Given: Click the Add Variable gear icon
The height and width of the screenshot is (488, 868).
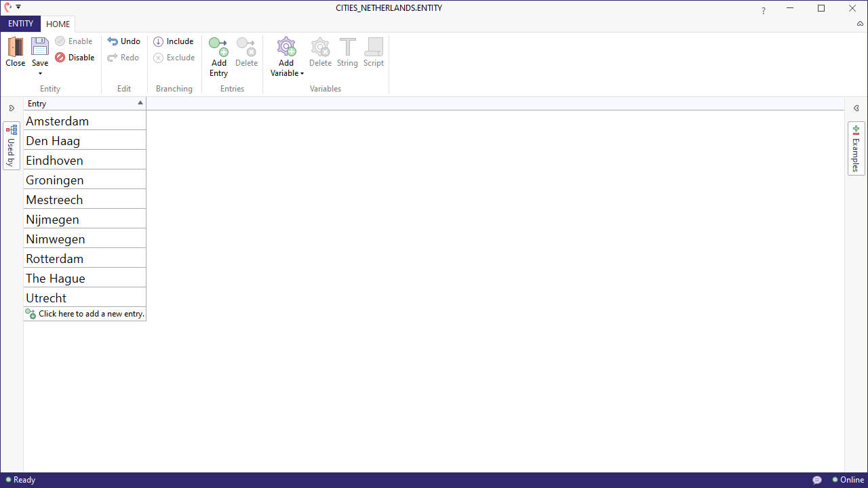Looking at the screenshot, I should click(286, 47).
